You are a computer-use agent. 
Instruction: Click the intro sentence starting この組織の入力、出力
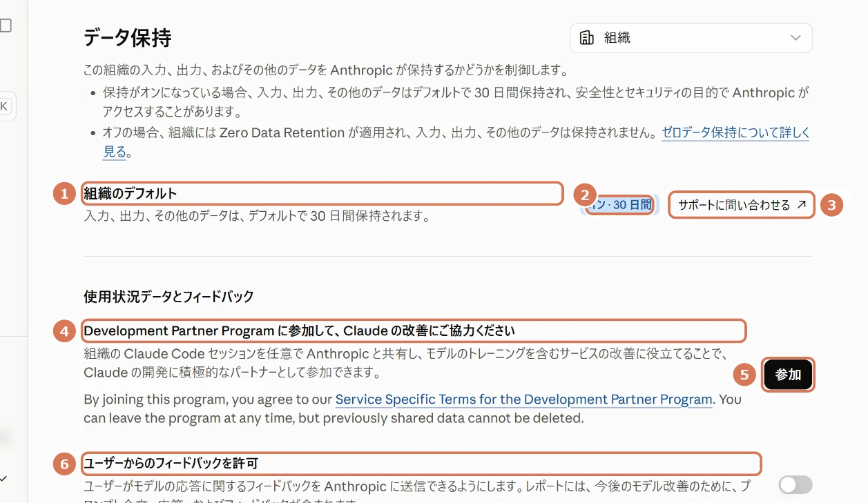tap(325, 70)
